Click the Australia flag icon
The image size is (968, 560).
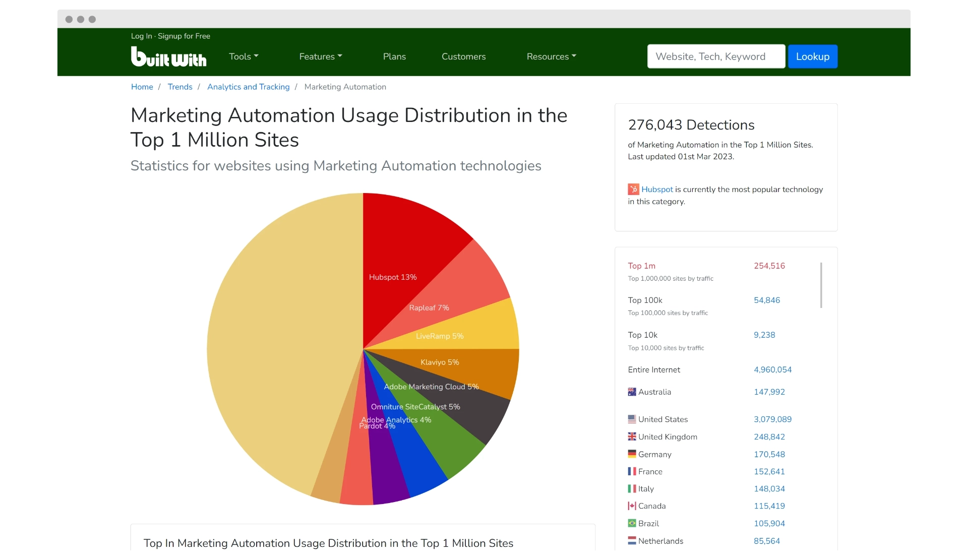(632, 392)
